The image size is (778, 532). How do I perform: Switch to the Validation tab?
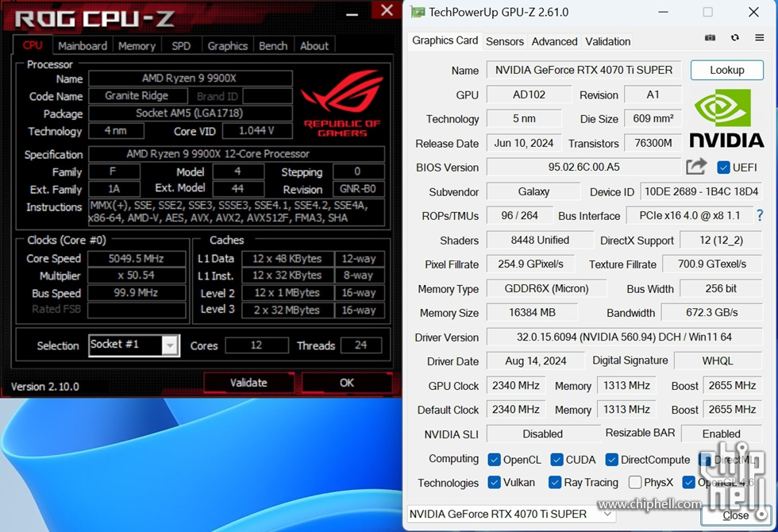click(608, 41)
